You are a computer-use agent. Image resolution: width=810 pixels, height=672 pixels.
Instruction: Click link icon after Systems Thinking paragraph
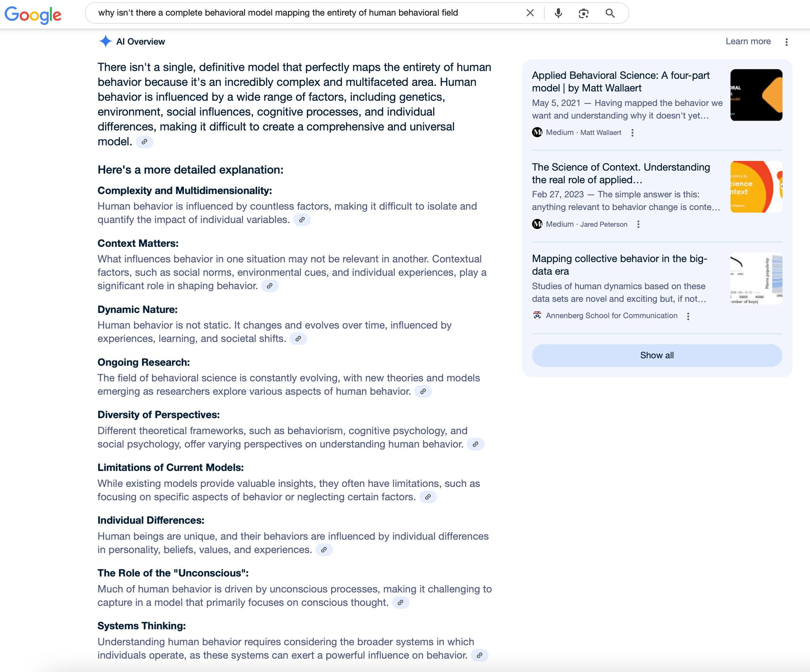[479, 655]
